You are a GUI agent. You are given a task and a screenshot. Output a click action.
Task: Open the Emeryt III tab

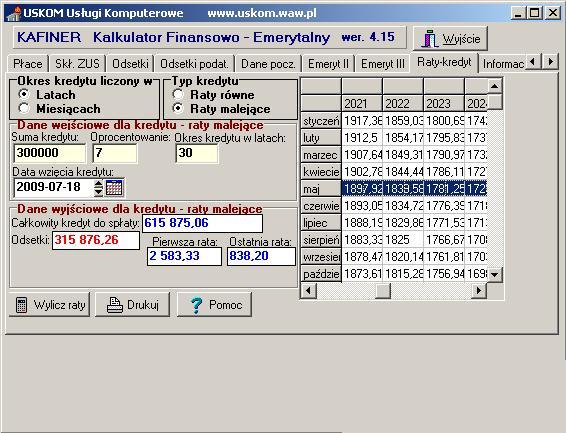383,64
